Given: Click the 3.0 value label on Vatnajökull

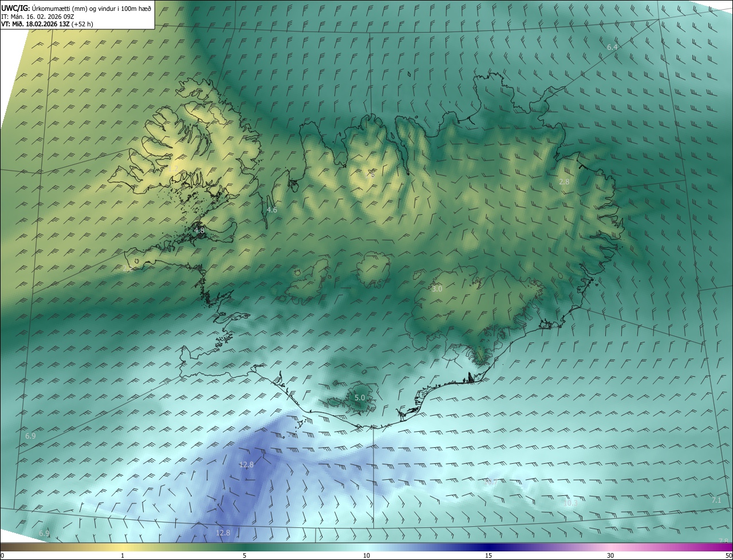Looking at the screenshot, I should pos(437,289).
